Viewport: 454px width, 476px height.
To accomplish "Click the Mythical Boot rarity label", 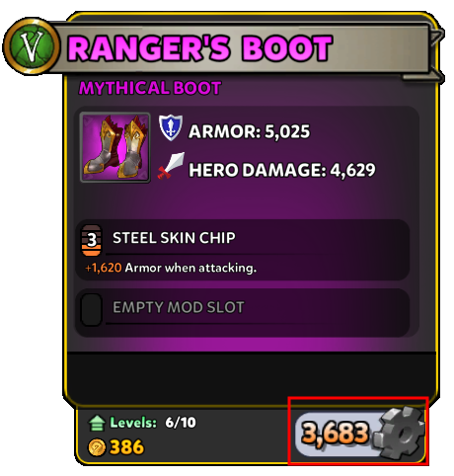I will [x=150, y=88].
